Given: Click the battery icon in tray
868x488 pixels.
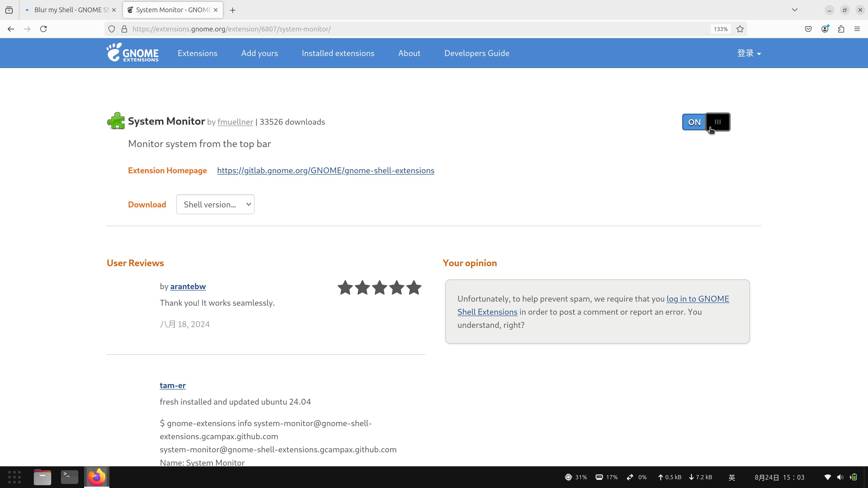Looking at the screenshot, I should [x=854, y=477].
